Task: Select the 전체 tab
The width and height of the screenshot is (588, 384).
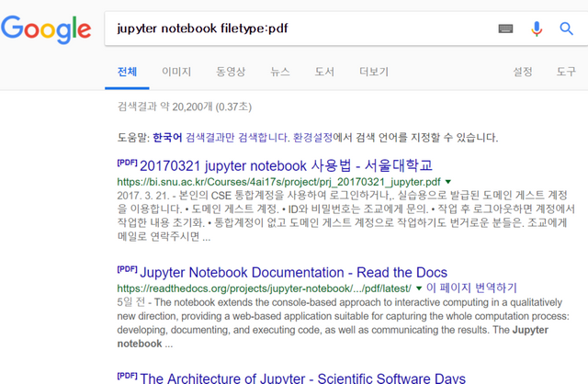Action: [x=127, y=72]
